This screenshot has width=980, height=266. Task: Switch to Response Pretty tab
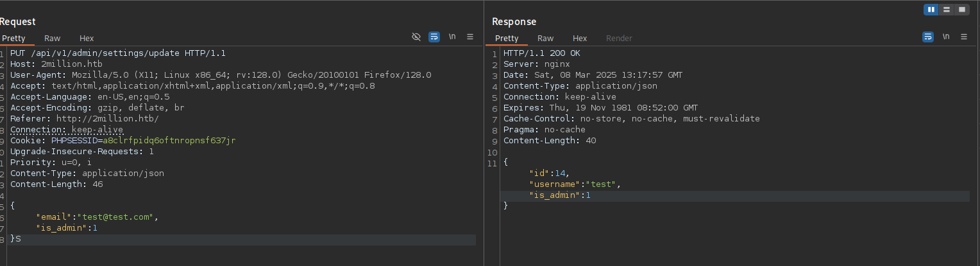[x=507, y=38]
